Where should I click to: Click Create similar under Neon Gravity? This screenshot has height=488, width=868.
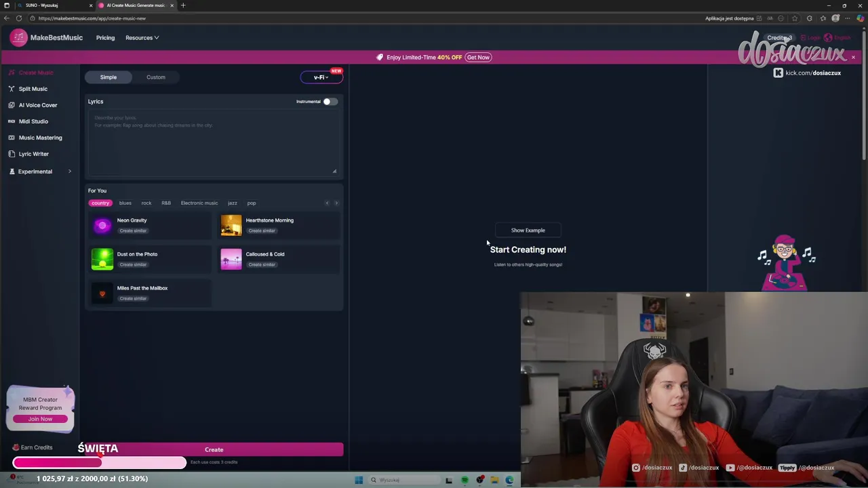133,230
